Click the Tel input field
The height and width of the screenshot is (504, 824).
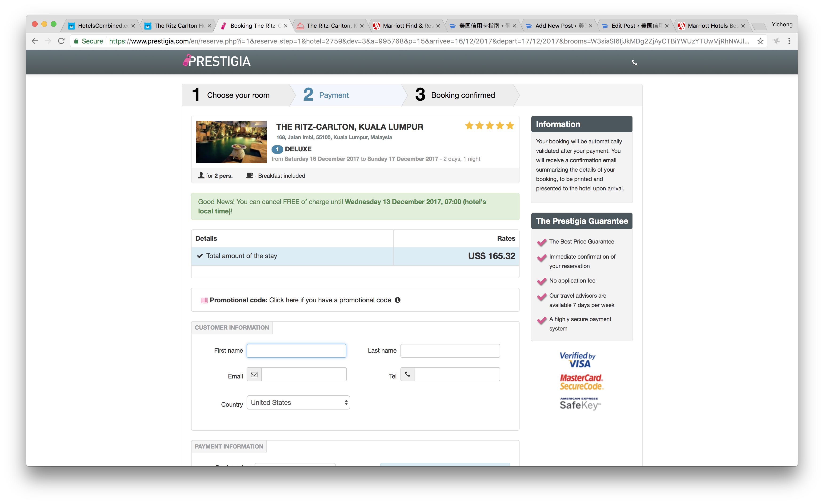[457, 374]
